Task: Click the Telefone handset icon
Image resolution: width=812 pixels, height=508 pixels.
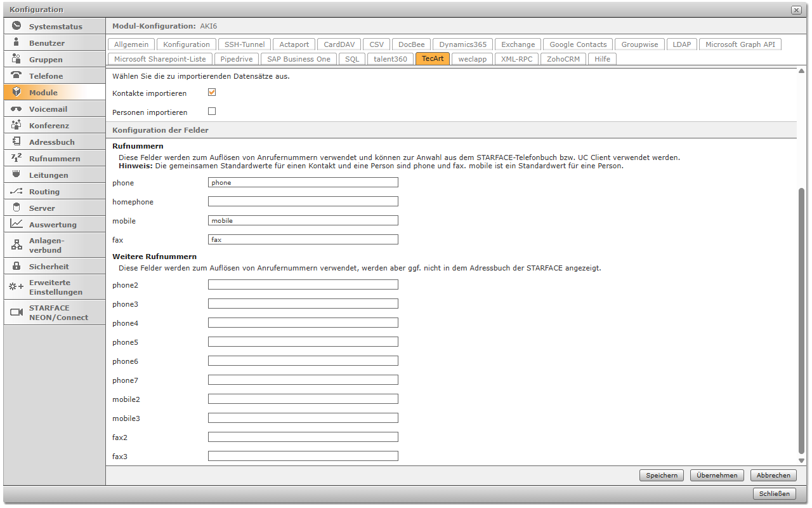Action: [16, 76]
